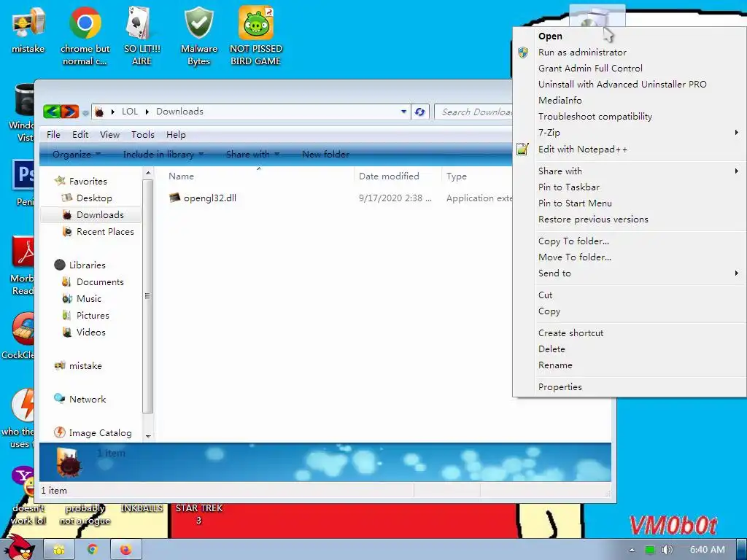
Task: Select Create shortcut
Action: tap(630, 332)
